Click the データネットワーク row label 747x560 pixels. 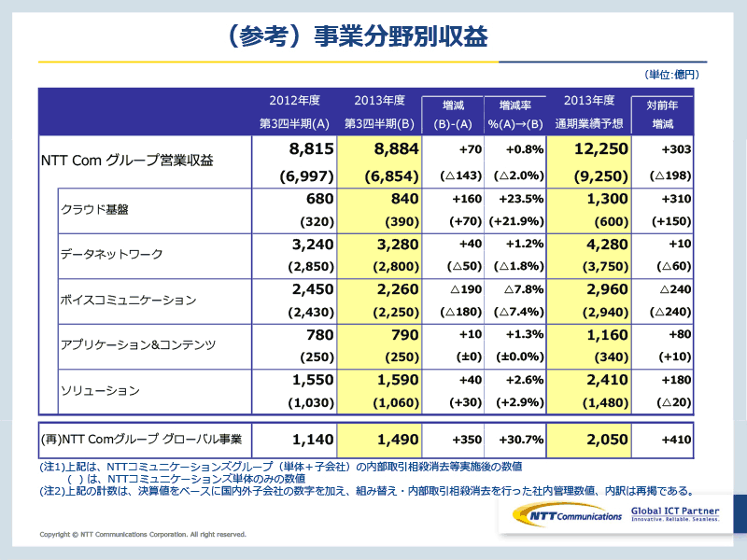111,254
